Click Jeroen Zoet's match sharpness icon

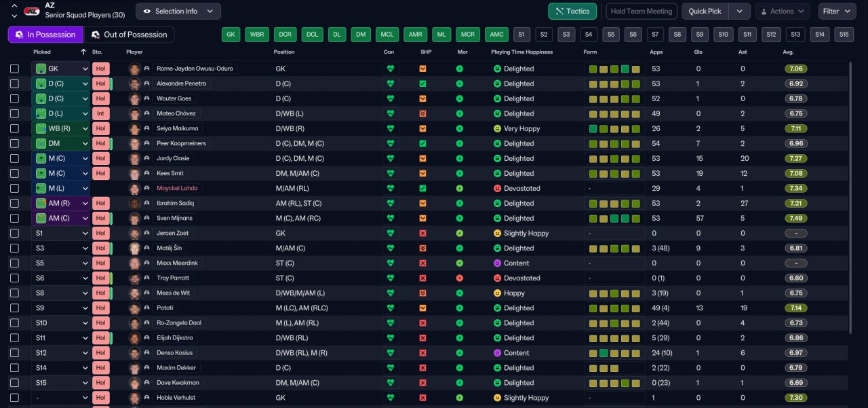pyautogui.click(x=422, y=233)
